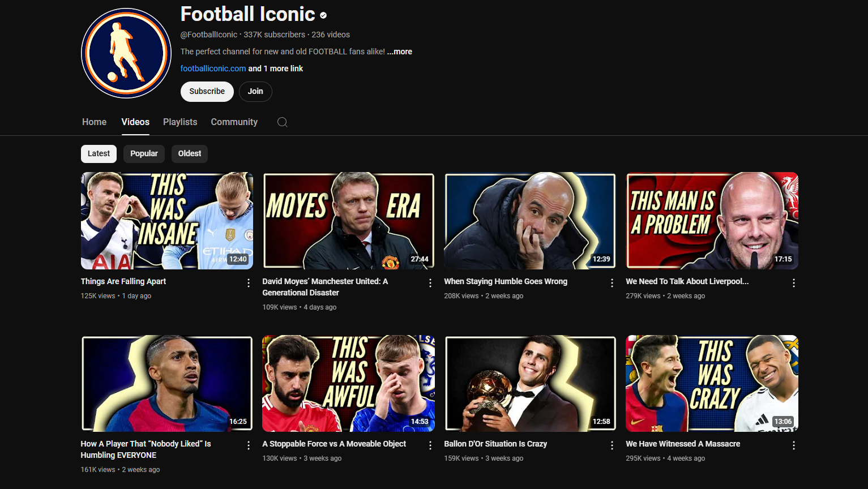Open the channel search magnifier icon
This screenshot has width=868, height=489.
coord(282,122)
